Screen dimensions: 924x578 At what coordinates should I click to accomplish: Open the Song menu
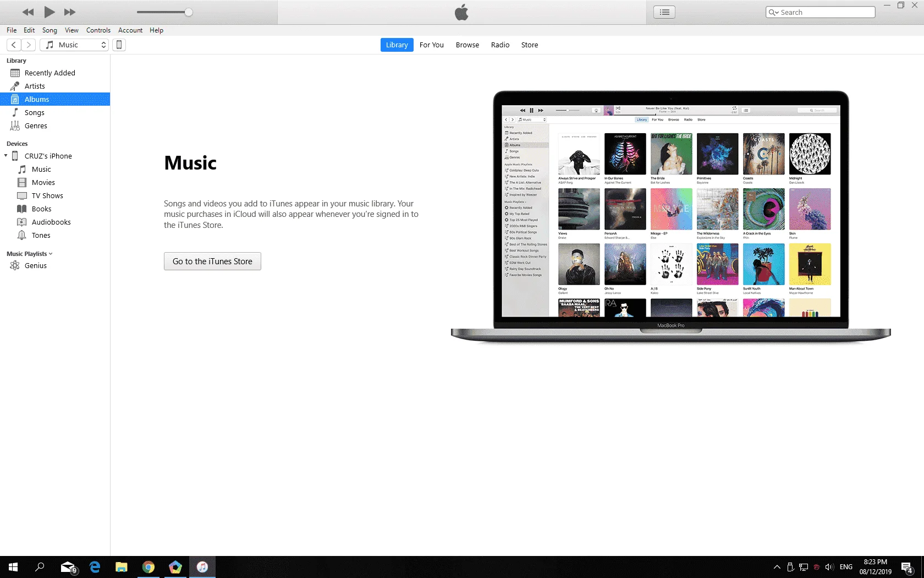pyautogui.click(x=50, y=30)
